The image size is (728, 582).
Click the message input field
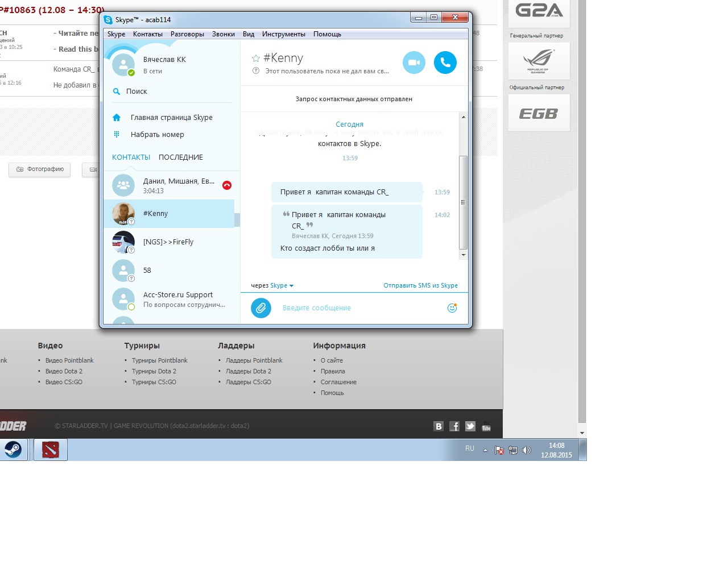point(362,308)
